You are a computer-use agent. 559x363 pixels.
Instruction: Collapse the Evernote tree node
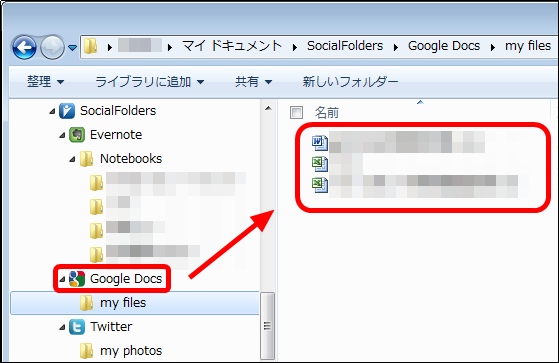tap(62, 136)
